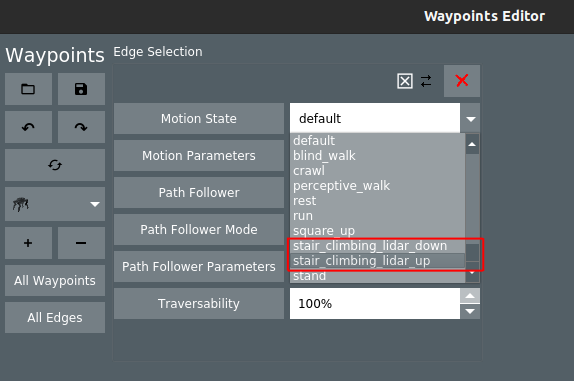Screen dimensions: 574x381
Task: Click the All Edges button
Action: (x=55, y=317)
